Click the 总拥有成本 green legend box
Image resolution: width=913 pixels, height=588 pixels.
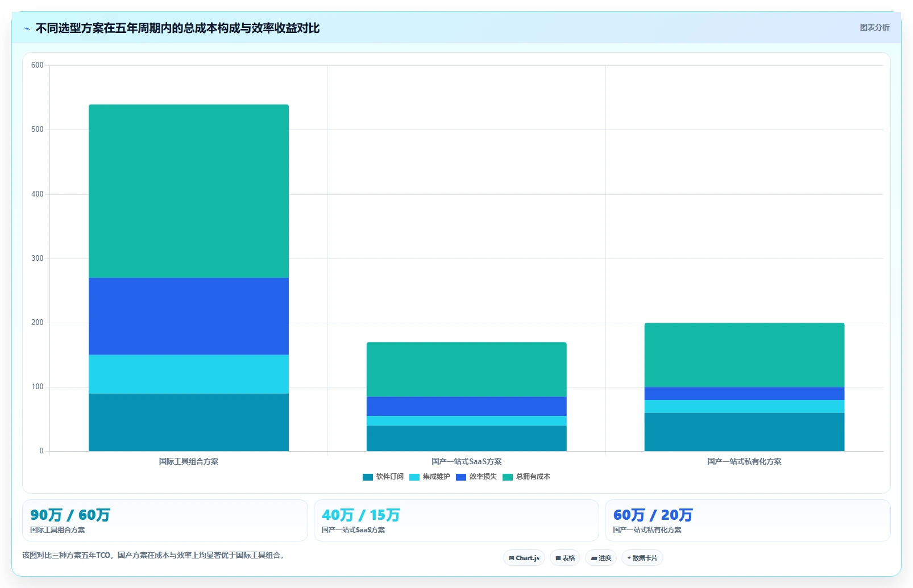[x=508, y=477]
